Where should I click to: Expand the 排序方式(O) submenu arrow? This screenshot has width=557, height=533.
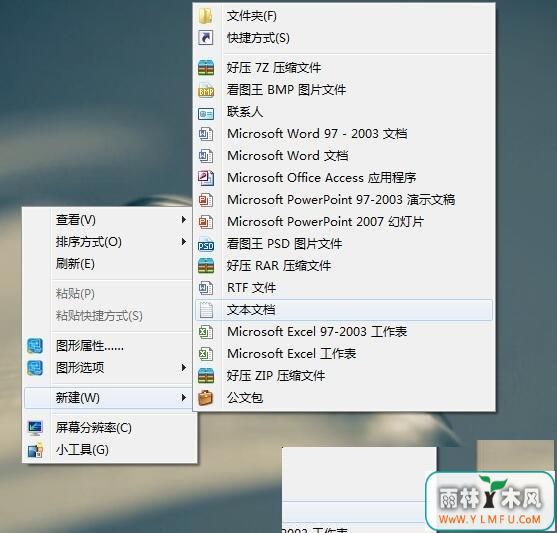(x=183, y=242)
